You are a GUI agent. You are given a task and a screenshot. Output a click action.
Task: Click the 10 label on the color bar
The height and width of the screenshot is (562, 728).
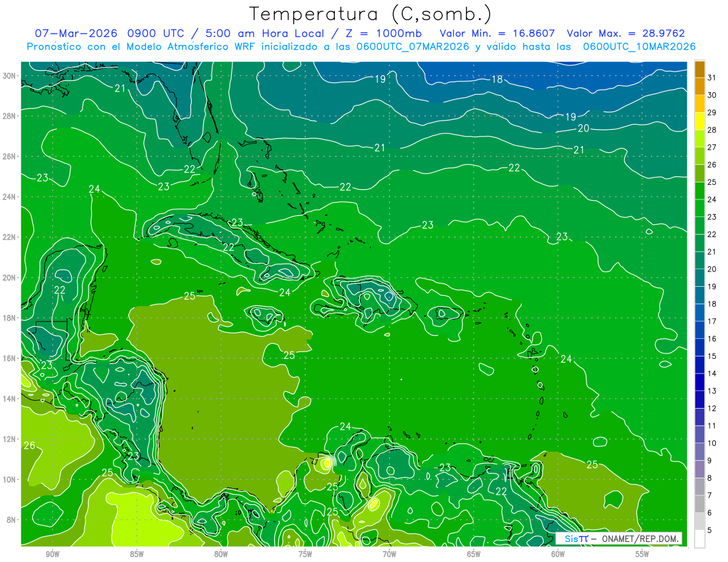[x=712, y=444]
